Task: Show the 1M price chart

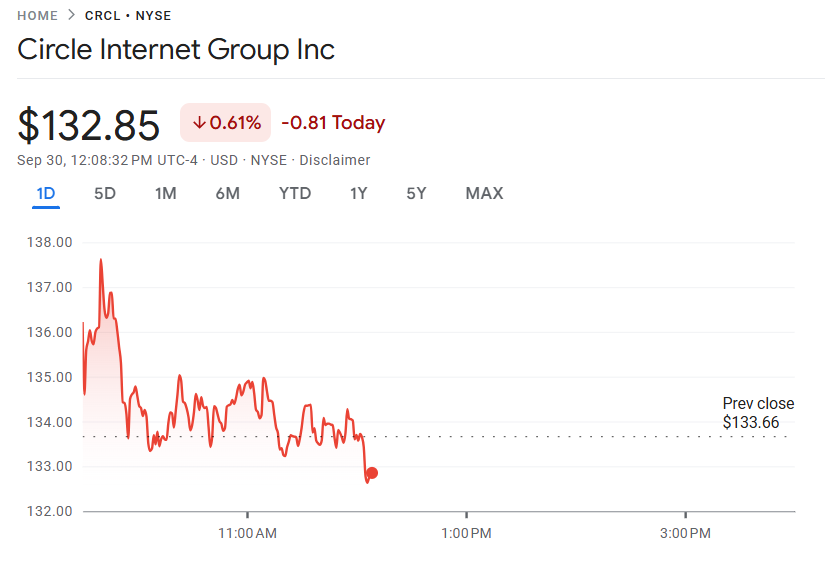Action: 165,193
